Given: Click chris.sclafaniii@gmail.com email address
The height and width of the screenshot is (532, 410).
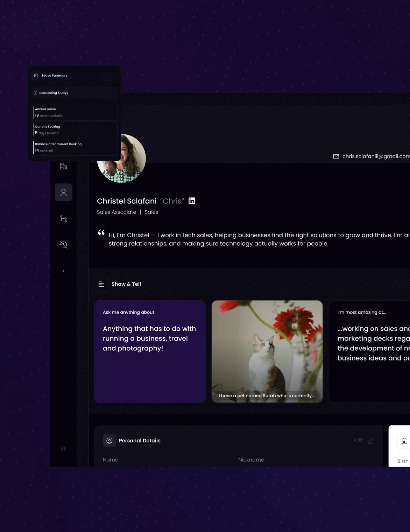Looking at the screenshot, I should [376, 156].
